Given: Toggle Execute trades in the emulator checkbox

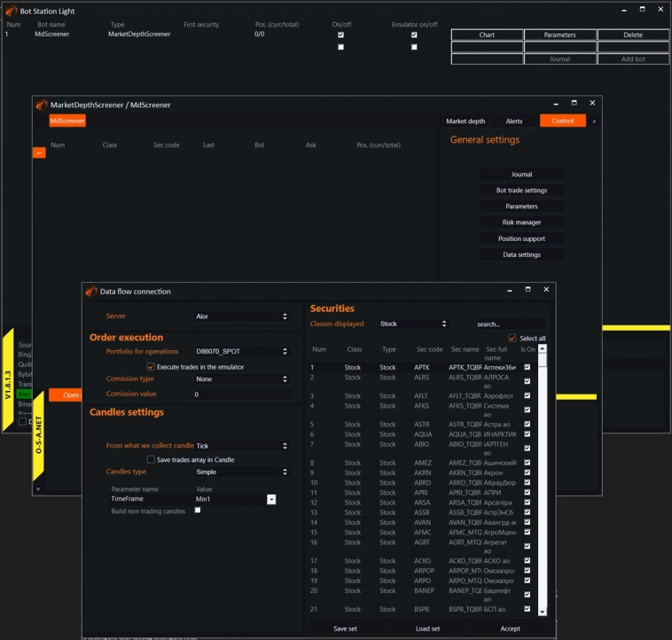Looking at the screenshot, I should point(151,366).
